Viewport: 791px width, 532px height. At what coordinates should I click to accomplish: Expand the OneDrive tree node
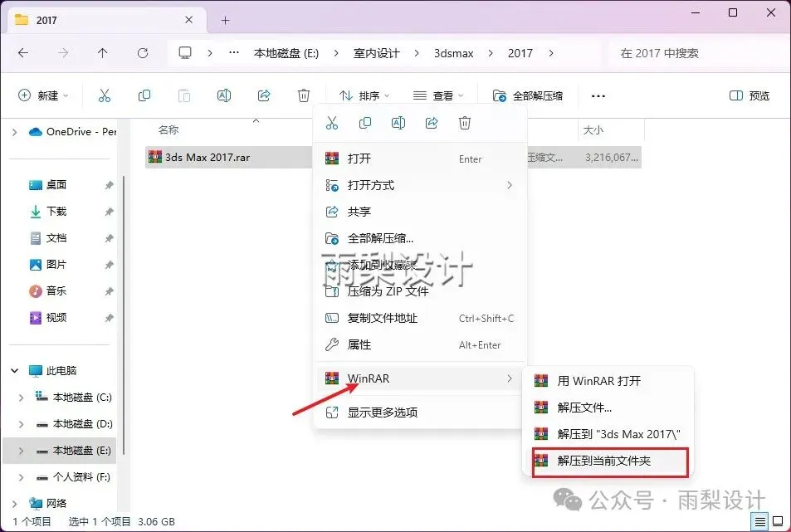(15, 132)
